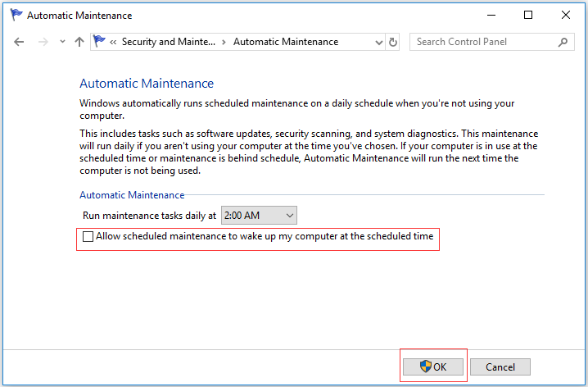Confirm settings with the OK button
Image resolution: width=588 pixels, height=387 pixels.
[x=433, y=367]
